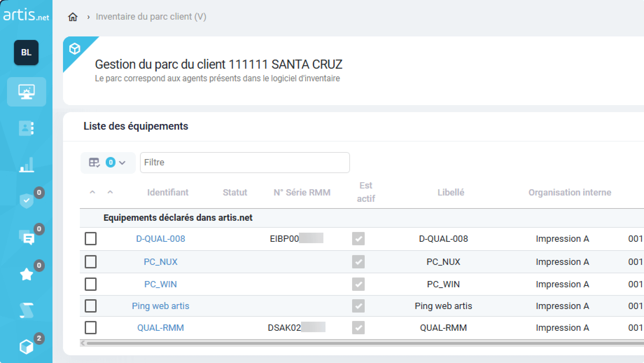Check the box for D-QUAL-008 row

coord(91,239)
